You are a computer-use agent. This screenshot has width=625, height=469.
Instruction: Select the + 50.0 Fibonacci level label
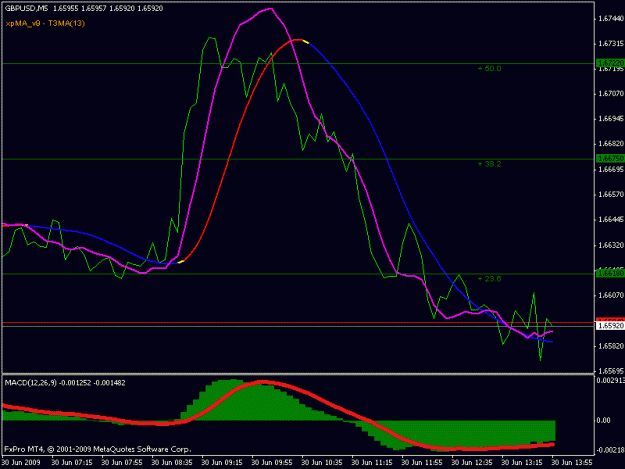click(x=489, y=69)
